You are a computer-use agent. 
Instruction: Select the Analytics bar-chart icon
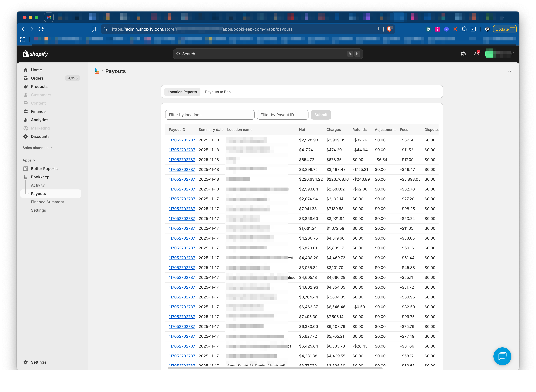[x=26, y=120]
